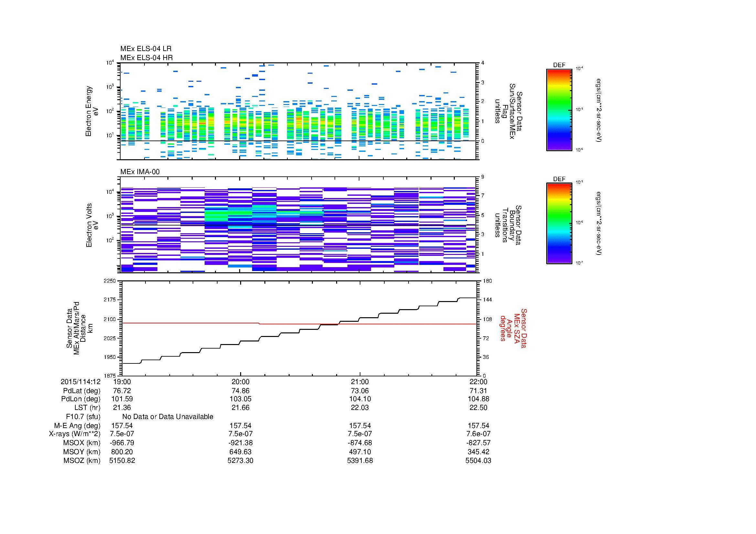Click the 2175 altitude axis tick label
Viewport: 756px width, 534px height.
tap(110, 300)
